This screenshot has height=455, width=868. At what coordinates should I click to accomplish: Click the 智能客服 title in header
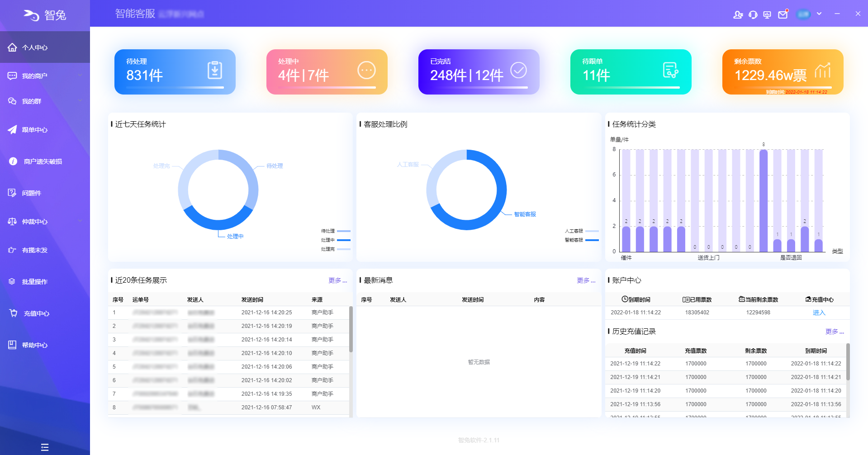tap(135, 14)
